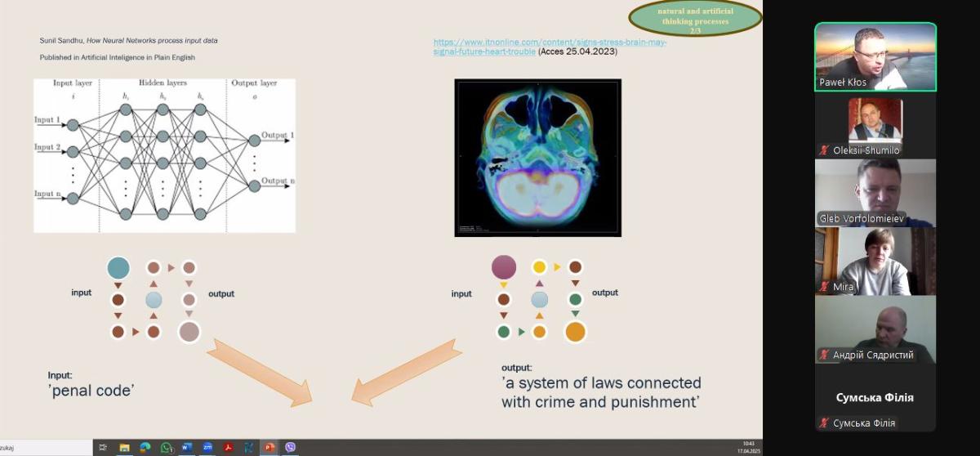Switch to Zoom in the taskbar

207,448
